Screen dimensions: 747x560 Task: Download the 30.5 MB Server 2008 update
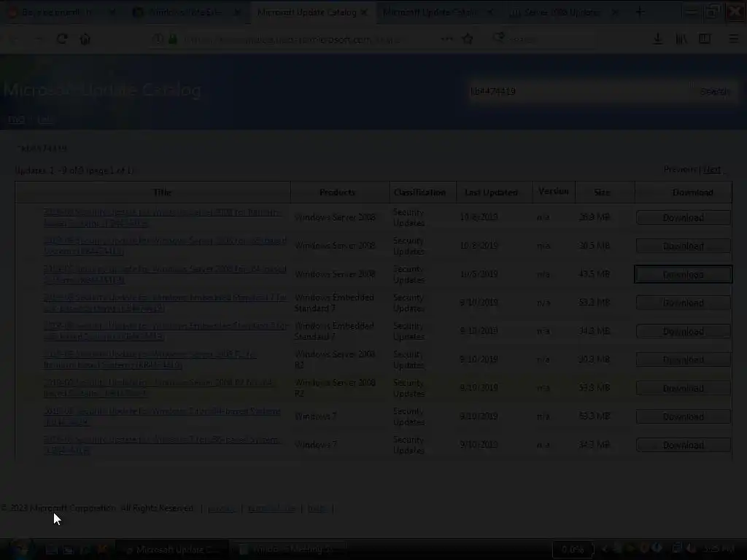tap(683, 246)
